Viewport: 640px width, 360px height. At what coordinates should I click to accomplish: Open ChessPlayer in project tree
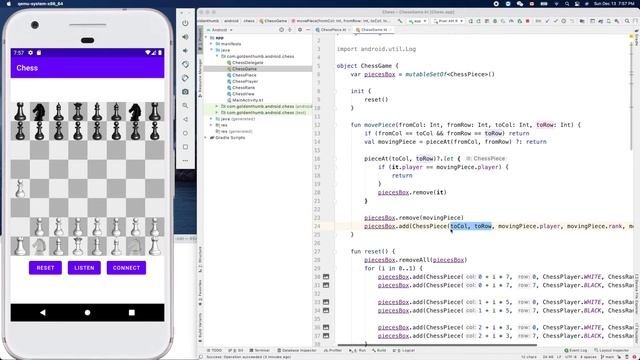pos(242,81)
